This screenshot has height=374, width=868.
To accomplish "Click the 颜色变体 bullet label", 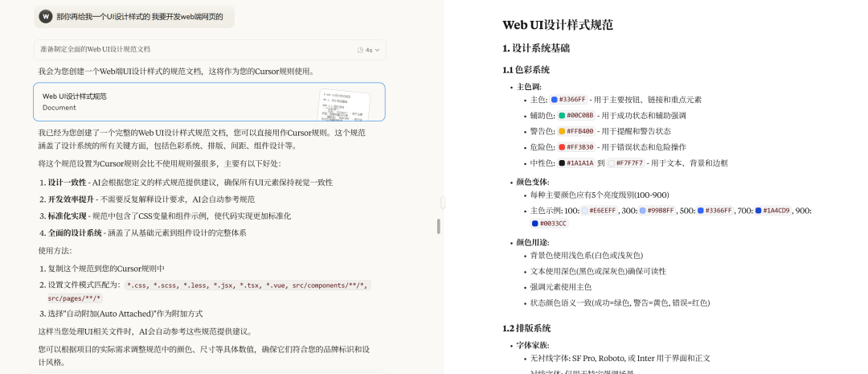I will coord(533,182).
